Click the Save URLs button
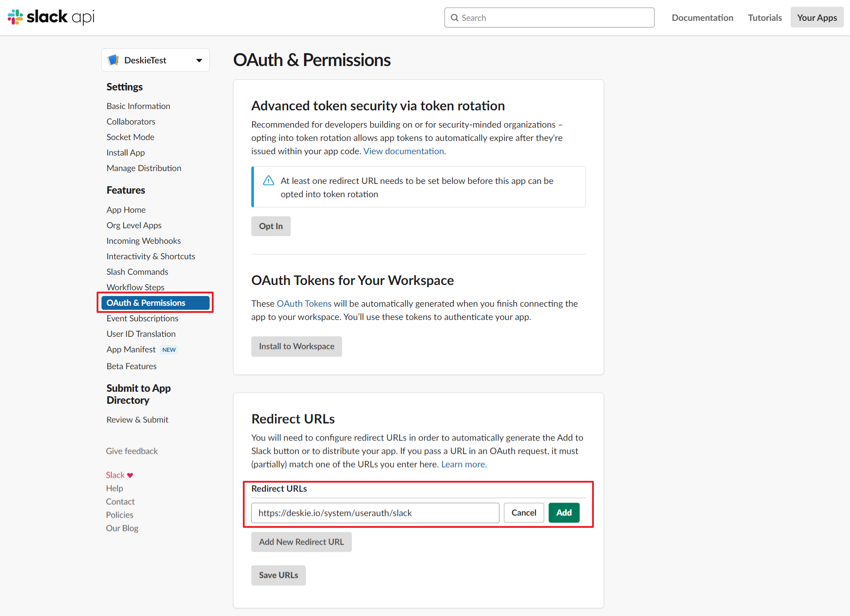The height and width of the screenshot is (616, 850). coord(278,575)
